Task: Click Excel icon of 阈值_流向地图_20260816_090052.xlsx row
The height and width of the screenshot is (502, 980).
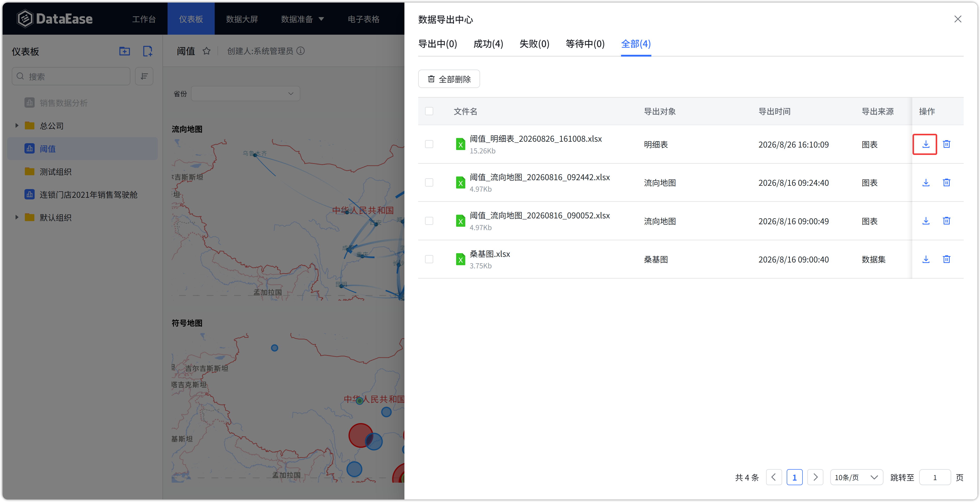Action: pyautogui.click(x=460, y=221)
